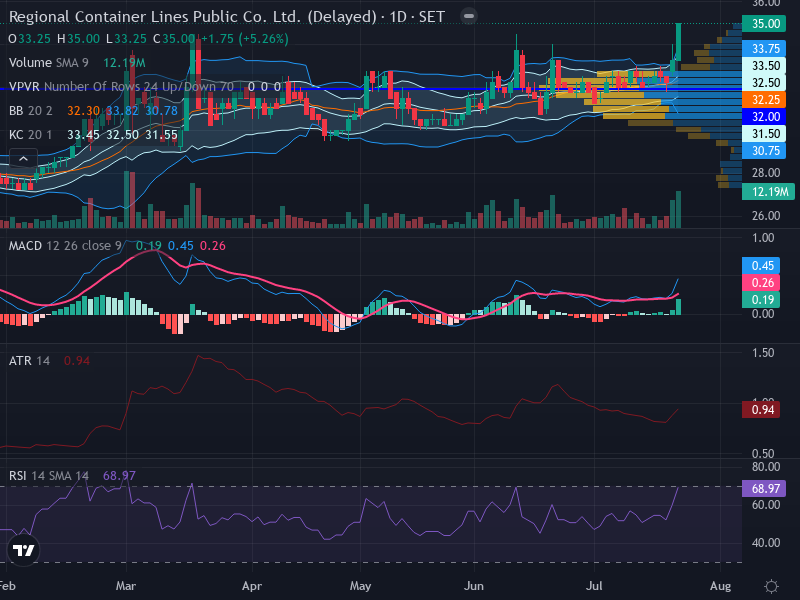Select the RSI 14 SMA 14 legend
The height and width of the screenshot is (600, 800).
(48, 476)
